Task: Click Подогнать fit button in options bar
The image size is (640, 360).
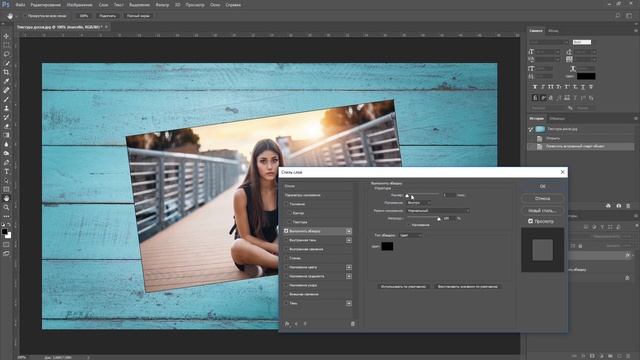Action: click(107, 16)
